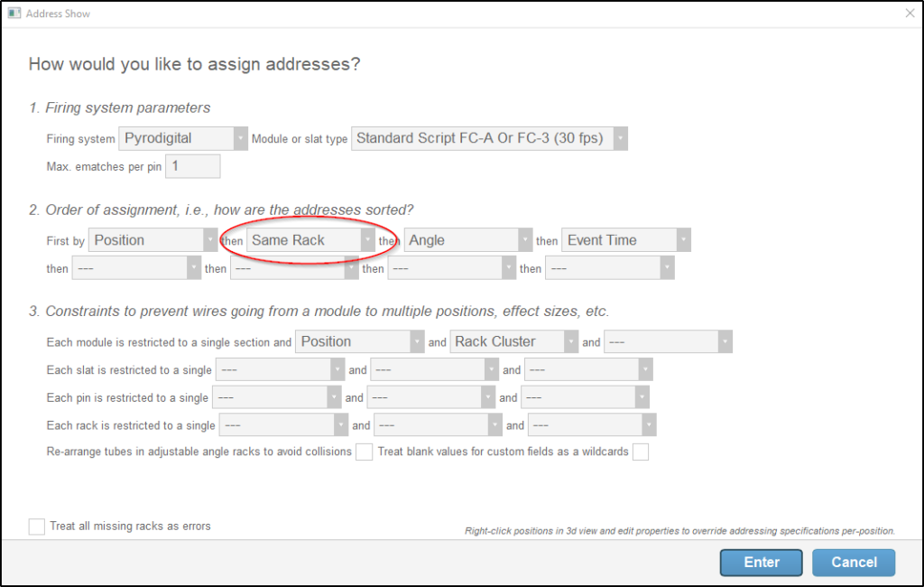
Task: Click Cancel to dismiss the dialog
Action: [853, 562]
